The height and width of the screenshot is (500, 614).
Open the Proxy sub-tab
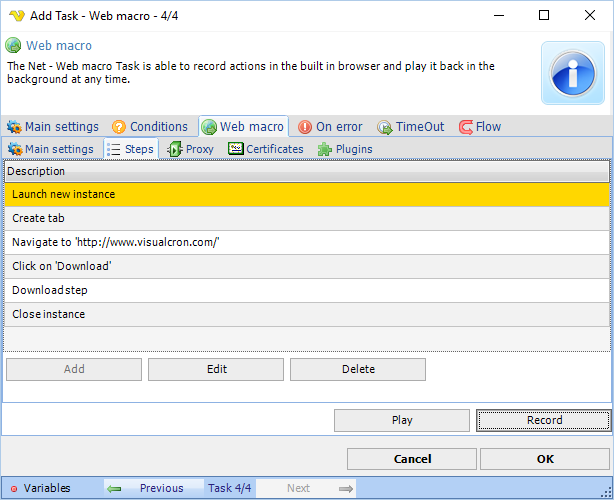click(190, 149)
